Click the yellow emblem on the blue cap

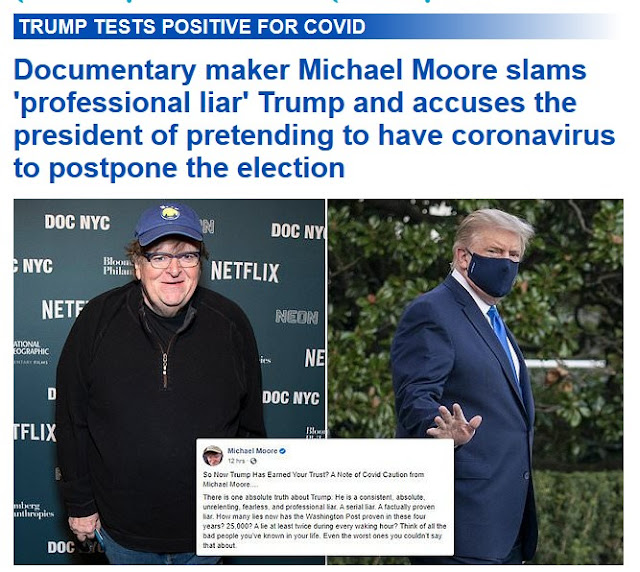[170, 212]
